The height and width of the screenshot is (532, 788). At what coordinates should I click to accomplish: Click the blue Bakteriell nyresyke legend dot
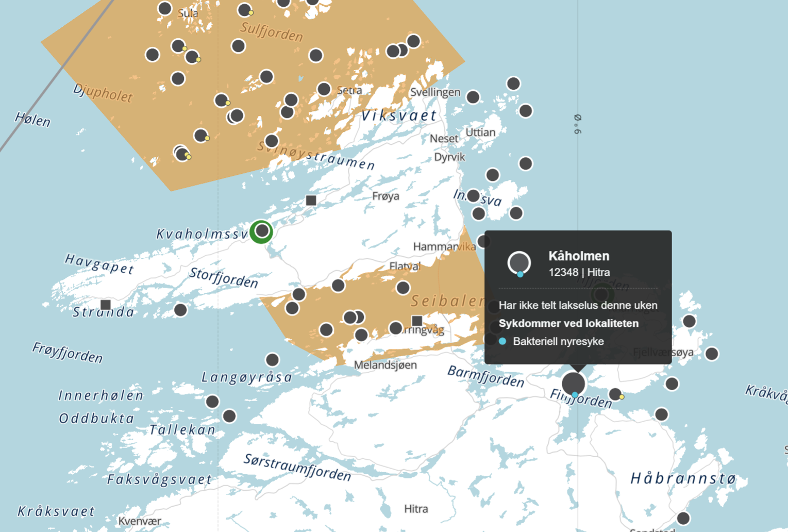[x=502, y=341]
